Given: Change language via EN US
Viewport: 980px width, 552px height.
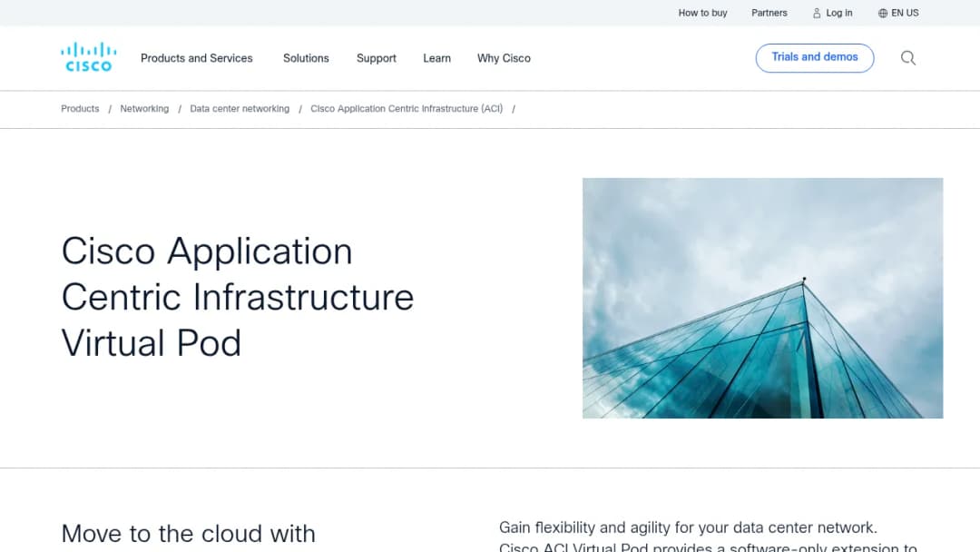Looking at the screenshot, I should 905,13.
